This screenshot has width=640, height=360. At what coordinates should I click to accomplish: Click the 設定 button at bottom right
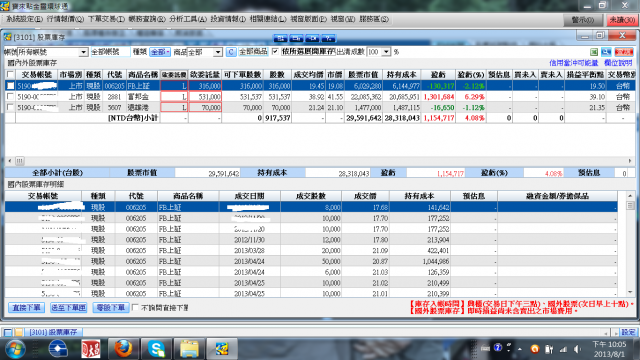628,332
